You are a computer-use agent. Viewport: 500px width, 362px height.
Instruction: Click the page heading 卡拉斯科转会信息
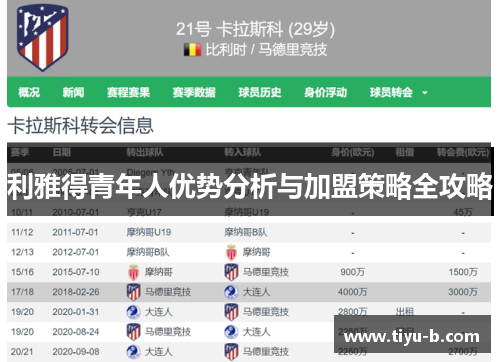(x=80, y=126)
